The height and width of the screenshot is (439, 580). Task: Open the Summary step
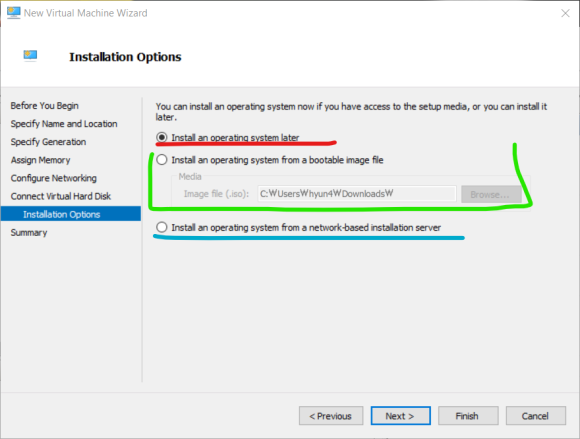(29, 233)
